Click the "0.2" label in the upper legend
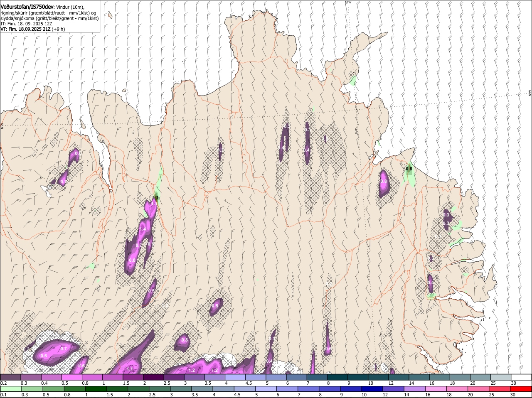Screen dimensions: 532x398 click(3, 383)
